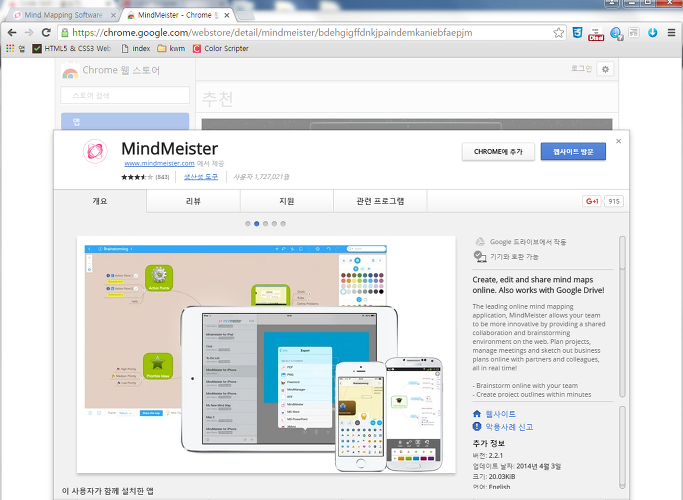
Task: Click the red Disal extension icon
Action: click(596, 34)
